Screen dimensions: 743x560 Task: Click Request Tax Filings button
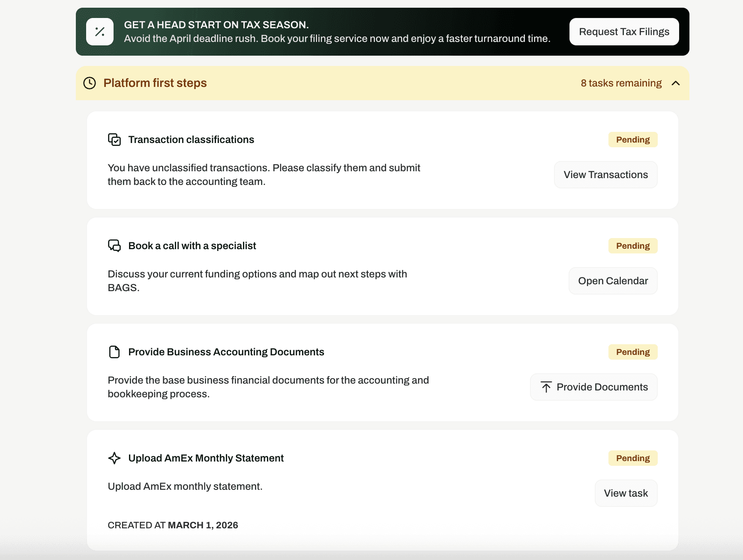tap(624, 32)
